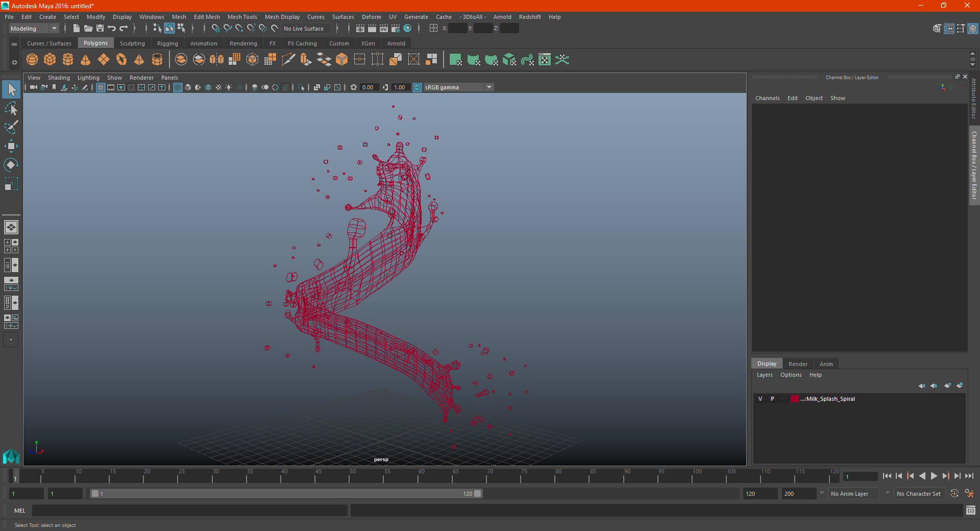Select the Paint Selection tool
980x531 pixels.
coord(11,127)
